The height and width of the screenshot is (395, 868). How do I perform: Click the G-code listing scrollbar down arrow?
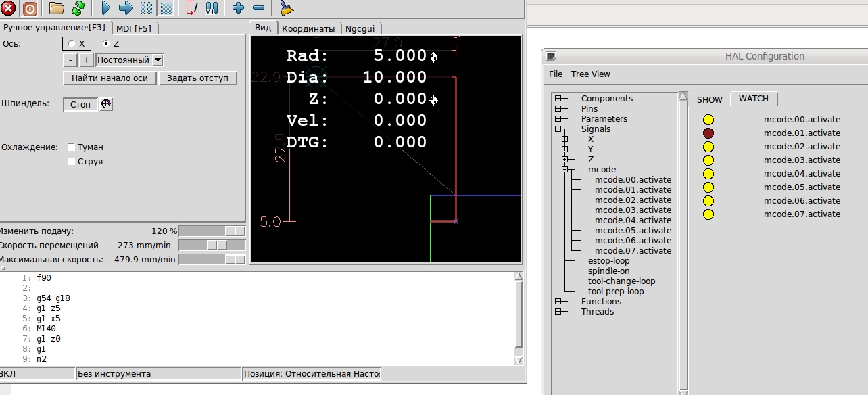tap(519, 361)
